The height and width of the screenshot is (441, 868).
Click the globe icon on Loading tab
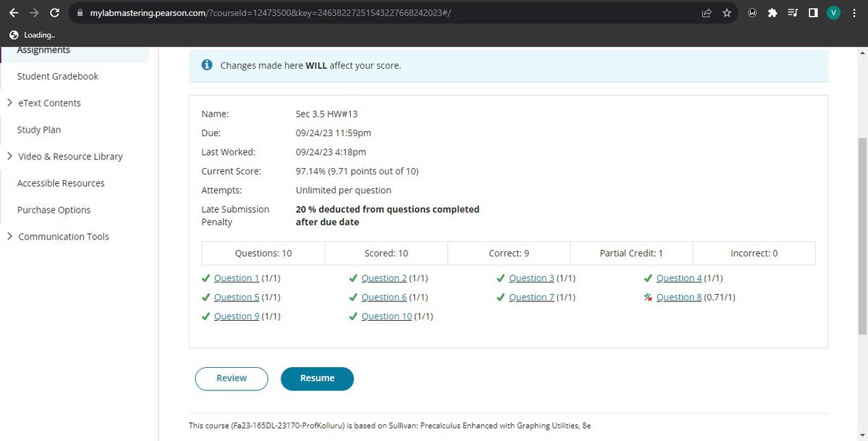coord(14,35)
